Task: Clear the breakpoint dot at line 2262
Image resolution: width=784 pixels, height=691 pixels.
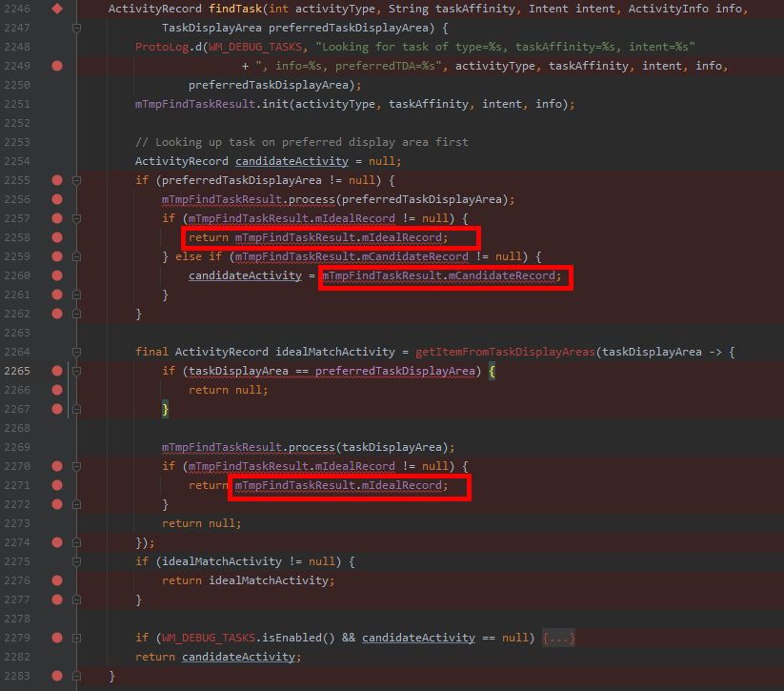Action: (x=57, y=314)
